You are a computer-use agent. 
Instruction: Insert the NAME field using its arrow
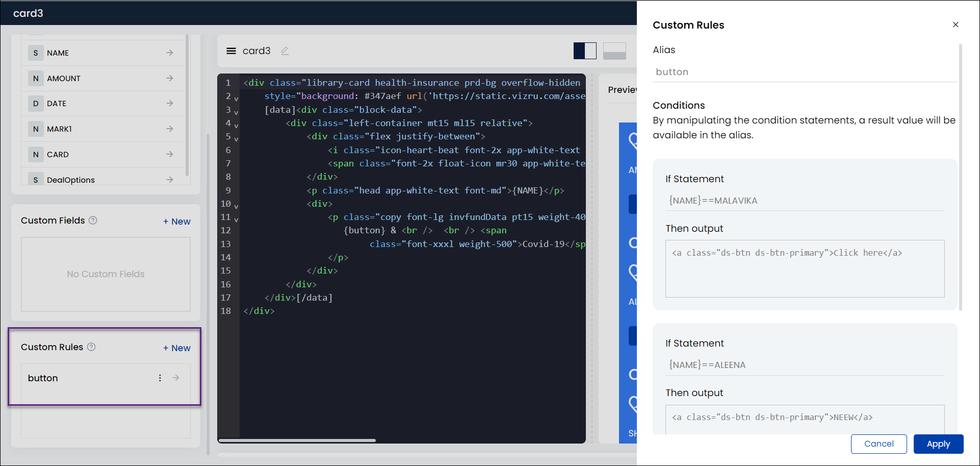point(170,53)
